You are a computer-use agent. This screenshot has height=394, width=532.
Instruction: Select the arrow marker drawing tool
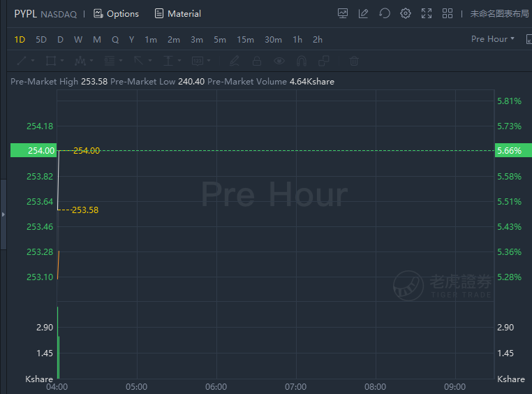pos(139,61)
